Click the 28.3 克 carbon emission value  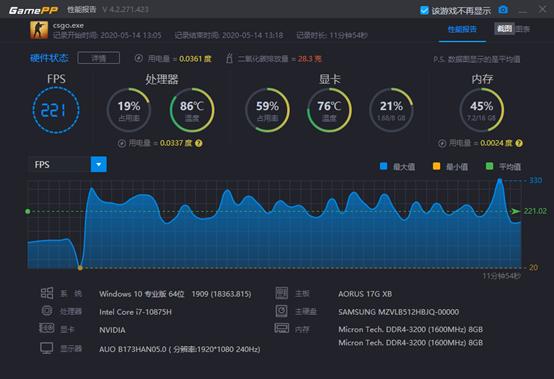(310, 59)
